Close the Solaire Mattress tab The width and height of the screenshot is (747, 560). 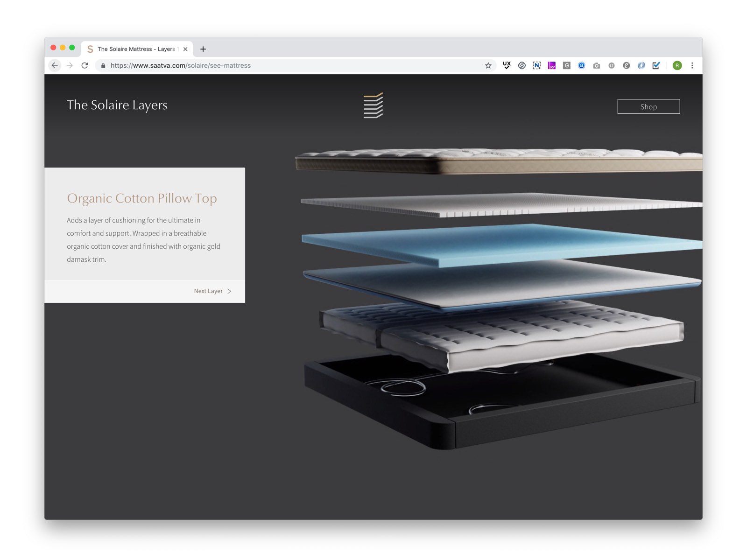point(185,49)
